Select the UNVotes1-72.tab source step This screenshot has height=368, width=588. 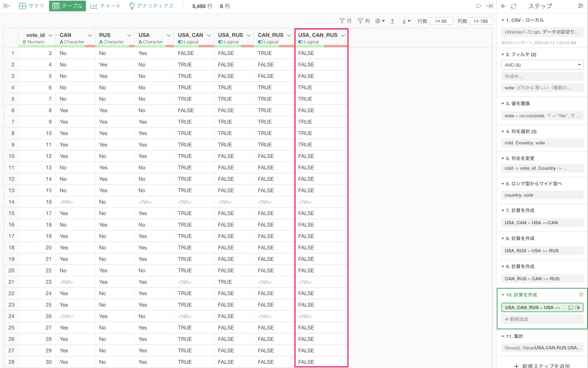[542, 32]
